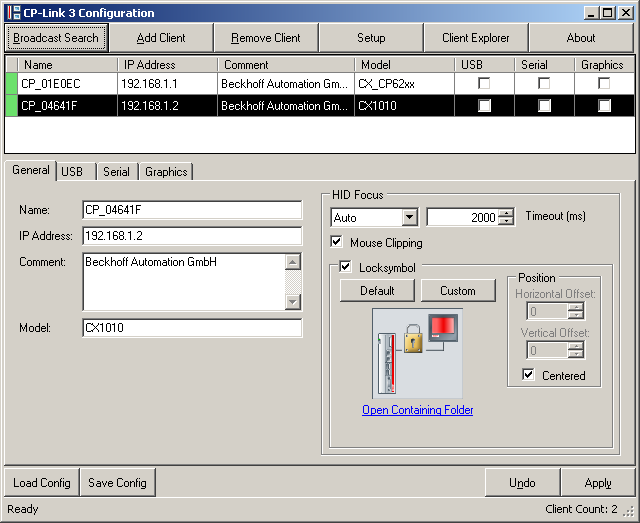Sort the list by IP Address column header

[x=167, y=65]
